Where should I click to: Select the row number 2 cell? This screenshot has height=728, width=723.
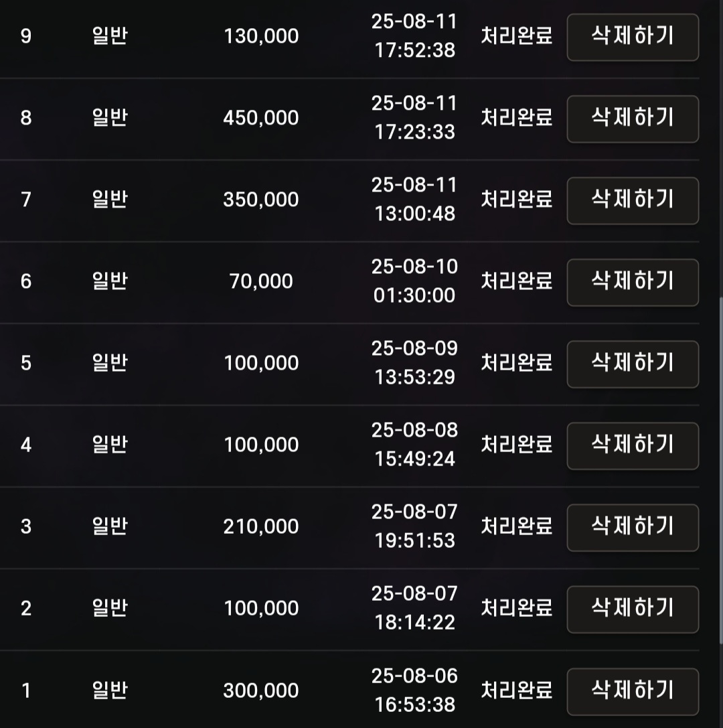tap(26, 608)
